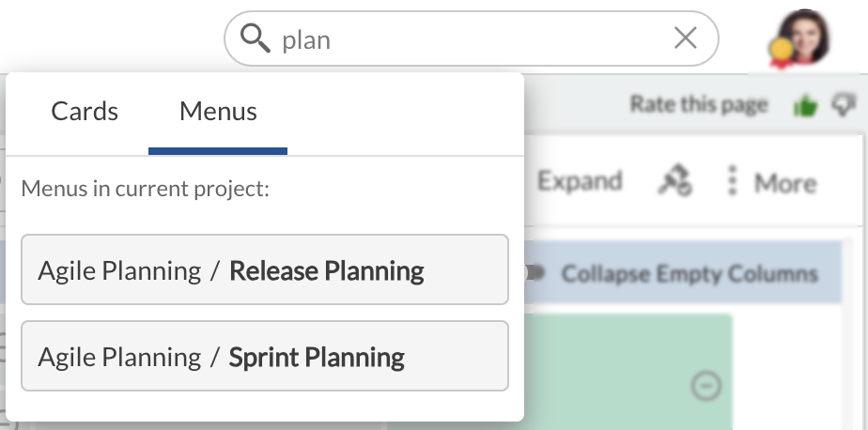Screen dimensions: 868x430
Task: Click the magnifying glass search icon
Action: coord(256,38)
